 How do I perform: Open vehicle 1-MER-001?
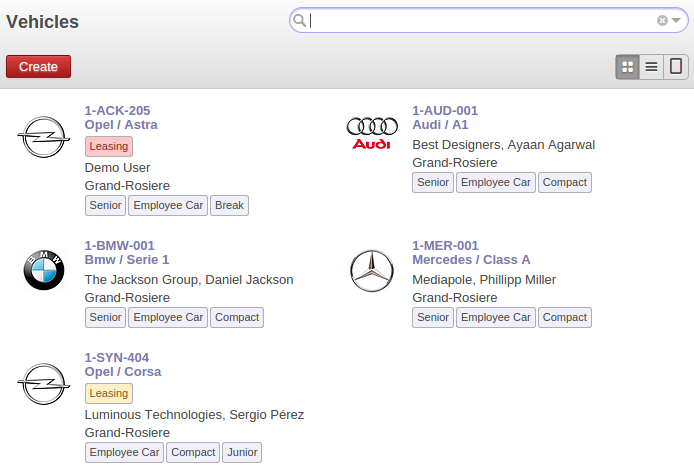pyautogui.click(x=445, y=245)
